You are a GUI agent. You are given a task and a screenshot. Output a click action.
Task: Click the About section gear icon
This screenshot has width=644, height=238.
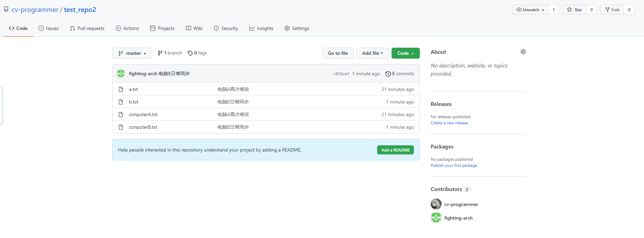(523, 52)
